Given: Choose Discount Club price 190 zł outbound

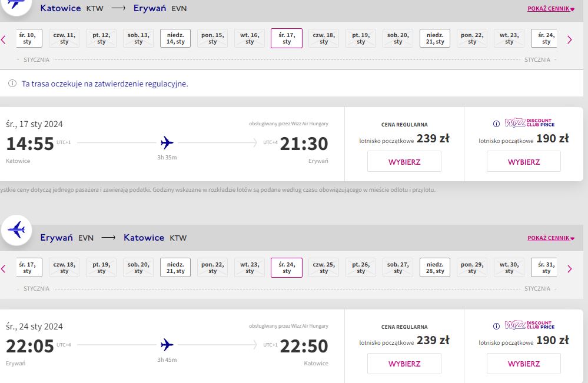Looking at the screenshot, I should pyautogui.click(x=524, y=162).
